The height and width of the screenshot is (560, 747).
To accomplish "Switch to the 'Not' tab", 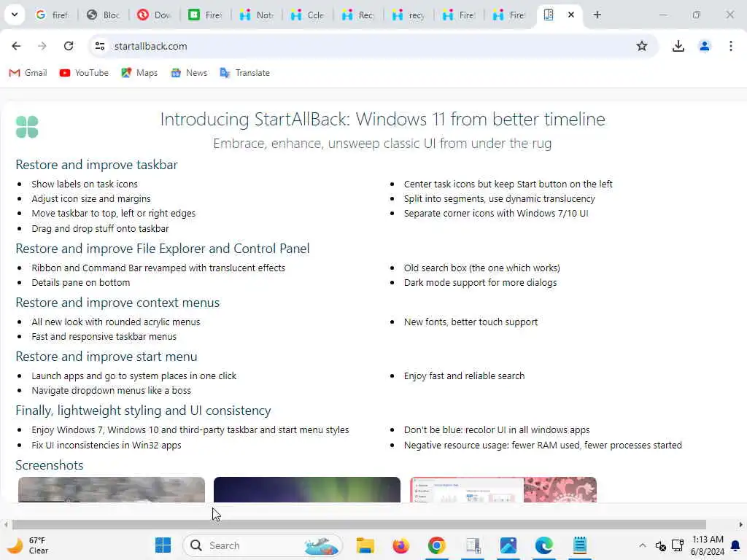I will 256,15.
